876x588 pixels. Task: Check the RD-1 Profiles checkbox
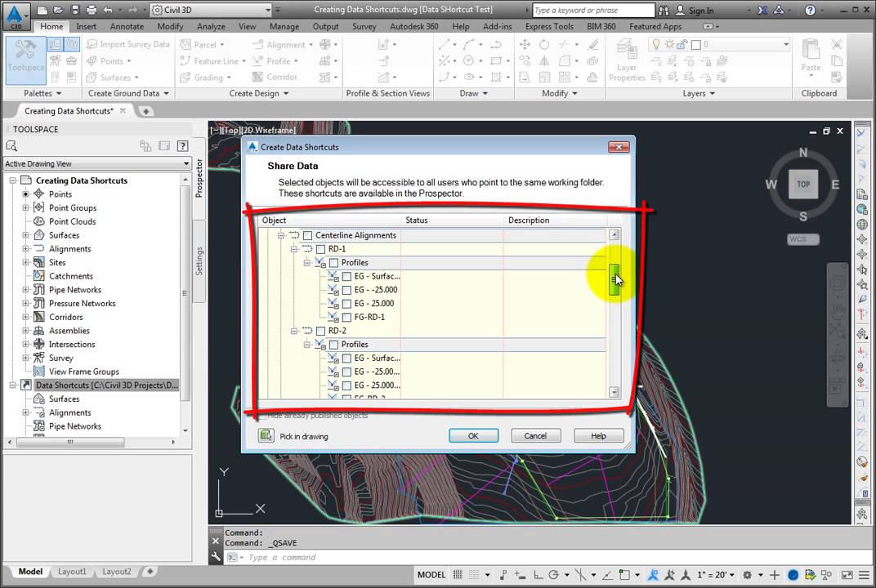coord(333,262)
